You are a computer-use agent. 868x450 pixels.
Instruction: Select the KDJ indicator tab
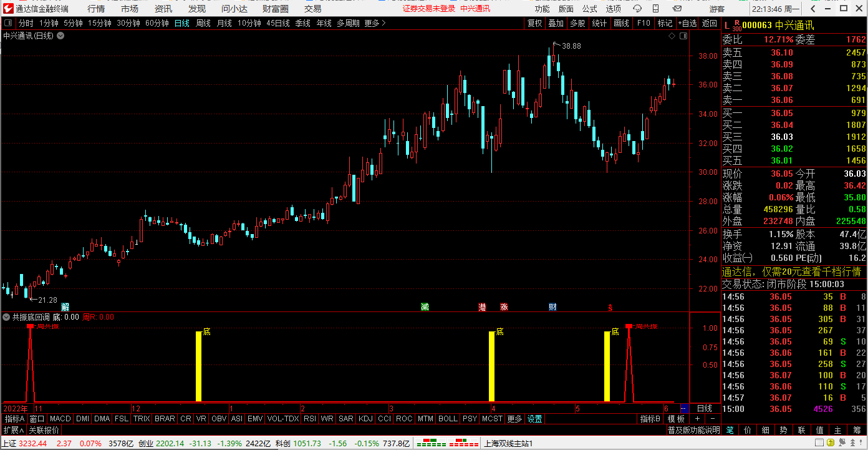(366, 419)
